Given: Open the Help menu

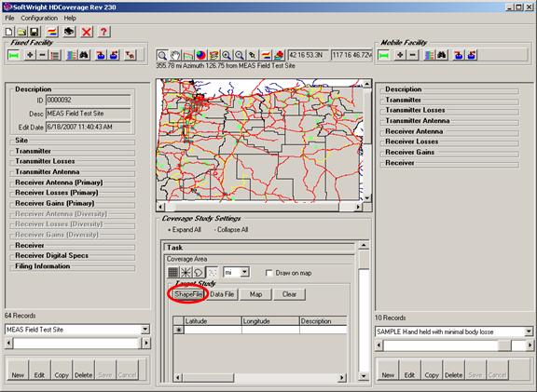Looking at the screenshot, I should point(70,18).
